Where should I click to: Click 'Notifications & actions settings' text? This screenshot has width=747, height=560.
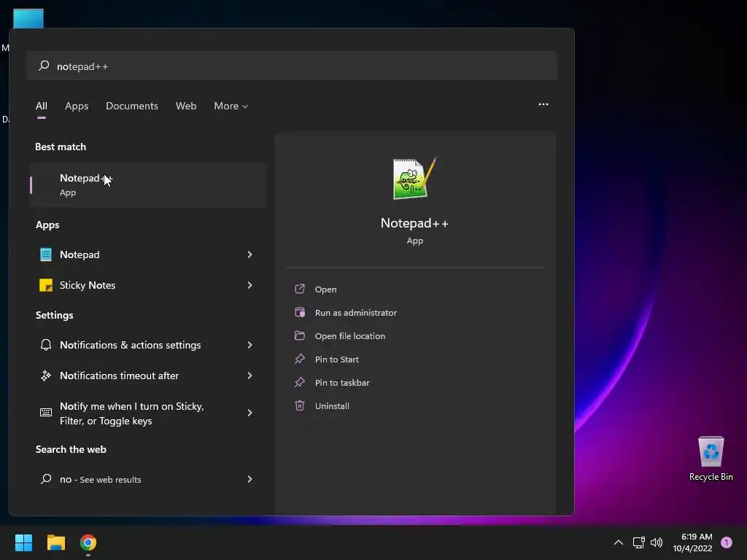point(130,345)
